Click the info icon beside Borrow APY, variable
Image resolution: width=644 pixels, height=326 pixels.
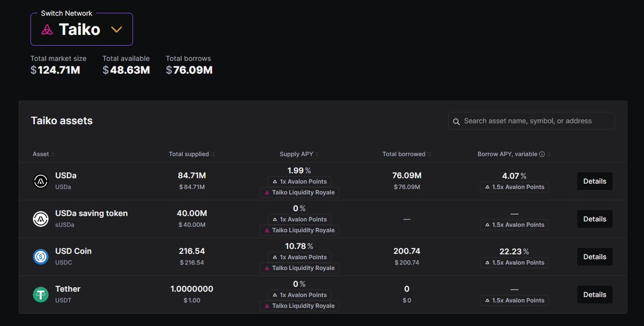pos(542,154)
